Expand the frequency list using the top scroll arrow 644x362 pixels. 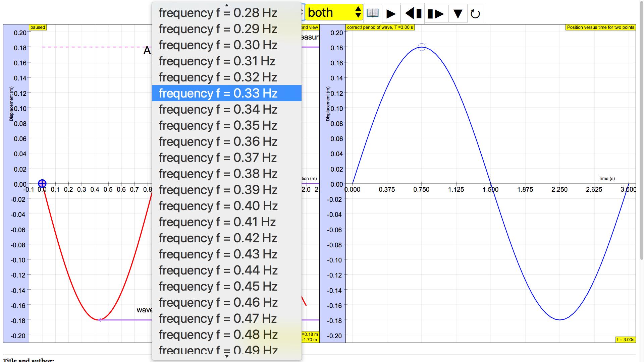(227, 5)
